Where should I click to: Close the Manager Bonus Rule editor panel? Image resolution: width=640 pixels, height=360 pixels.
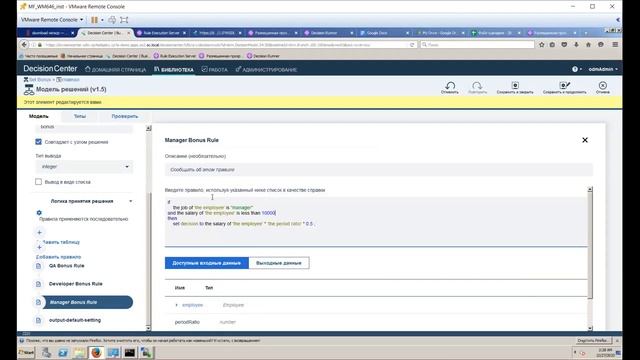(585, 140)
